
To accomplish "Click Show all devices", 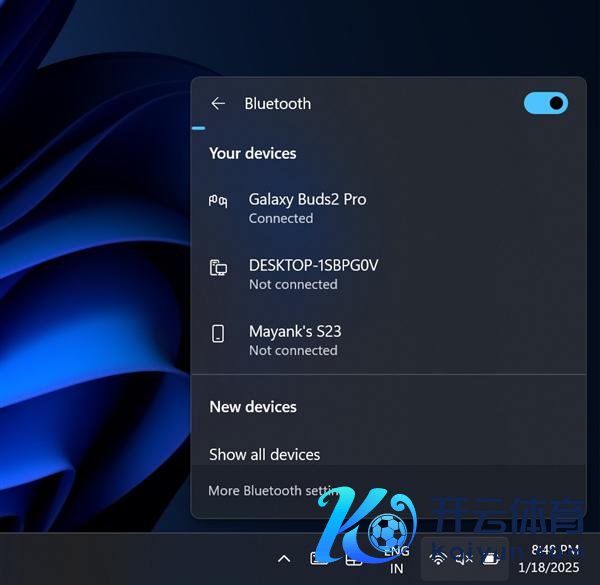I will 265,454.
